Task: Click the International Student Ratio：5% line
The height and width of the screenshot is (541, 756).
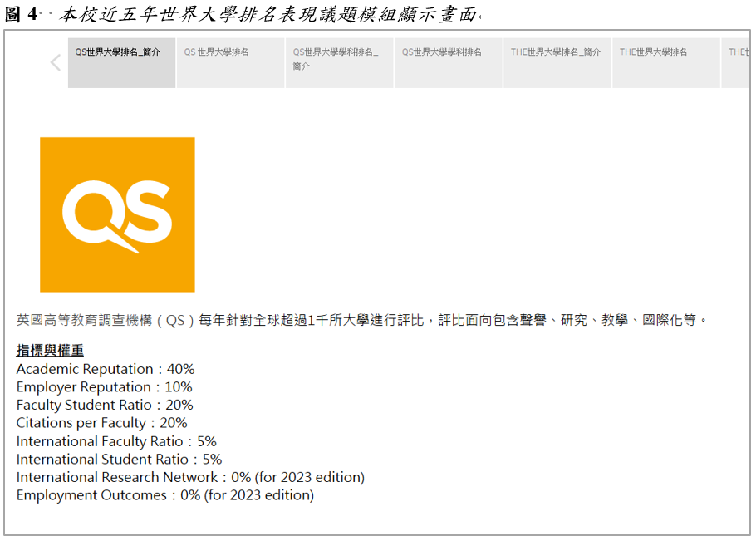Action: tap(119, 459)
